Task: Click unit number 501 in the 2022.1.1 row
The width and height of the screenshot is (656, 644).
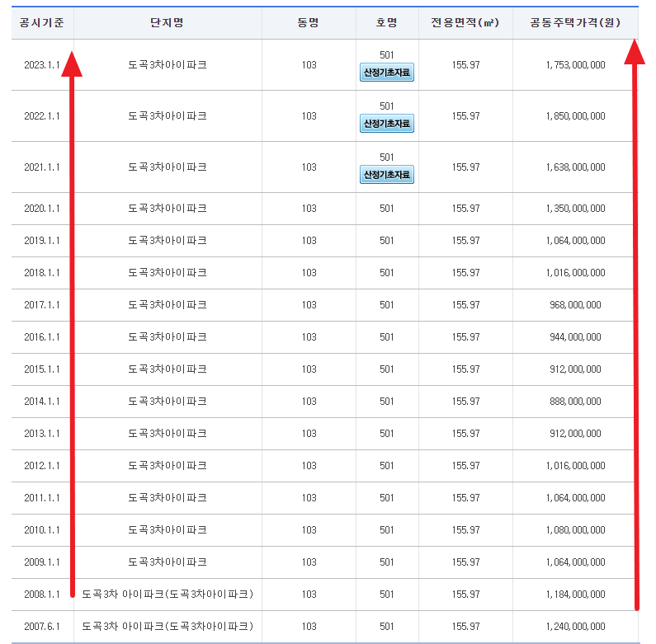Action: pos(386,106)
